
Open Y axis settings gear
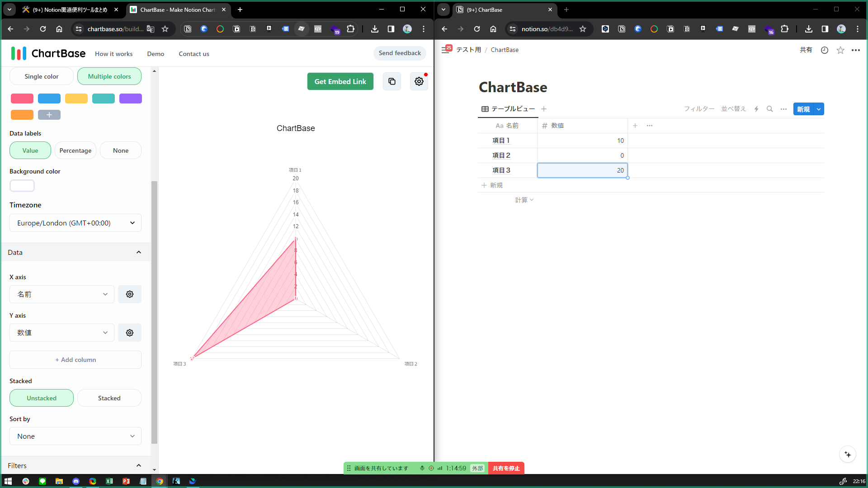tap(130, 333)
